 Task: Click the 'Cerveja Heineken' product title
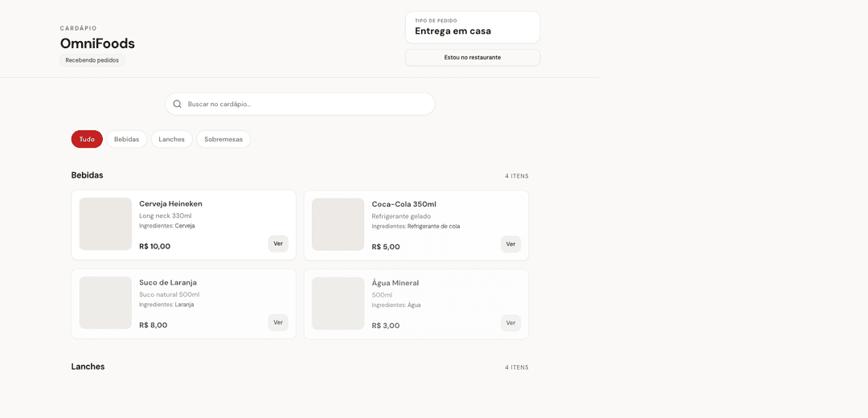pyautogui.click(x=170, y=203)
